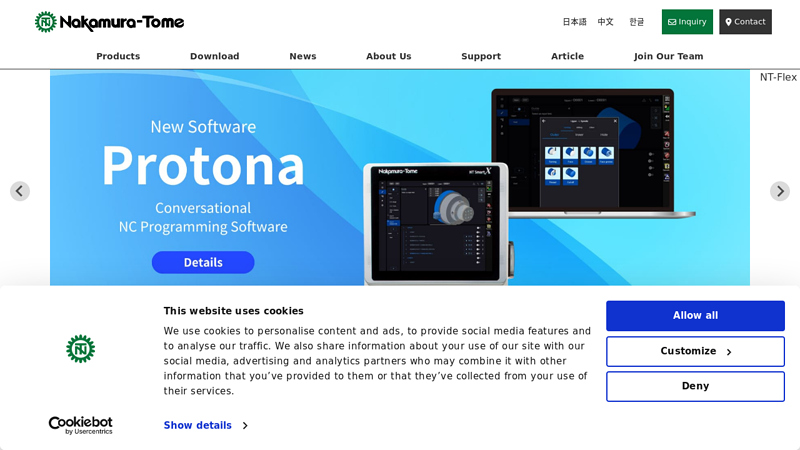800x450 pixels.
Task: Open the Inquiry envelope button
Action: 687,22
